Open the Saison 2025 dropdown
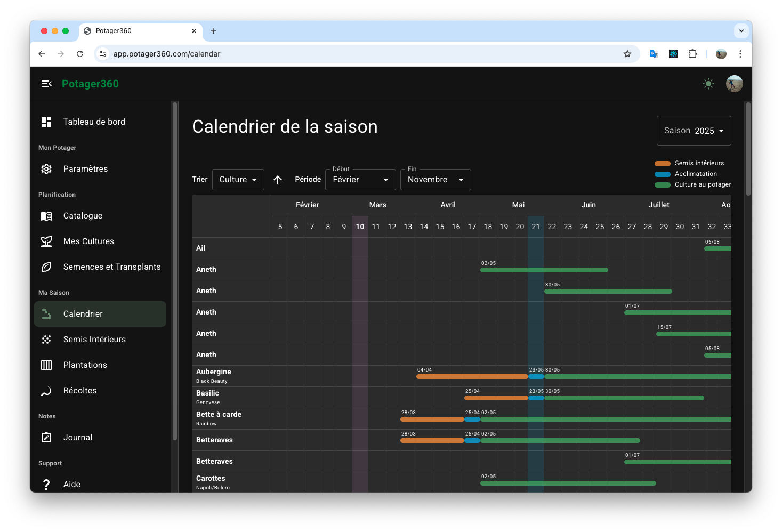 [694, 130]
